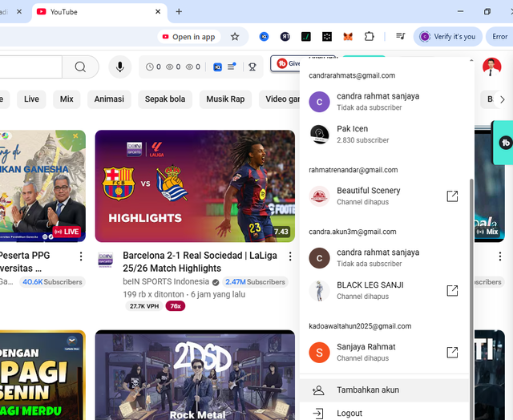Open a new browser tab

click(179, 12)
